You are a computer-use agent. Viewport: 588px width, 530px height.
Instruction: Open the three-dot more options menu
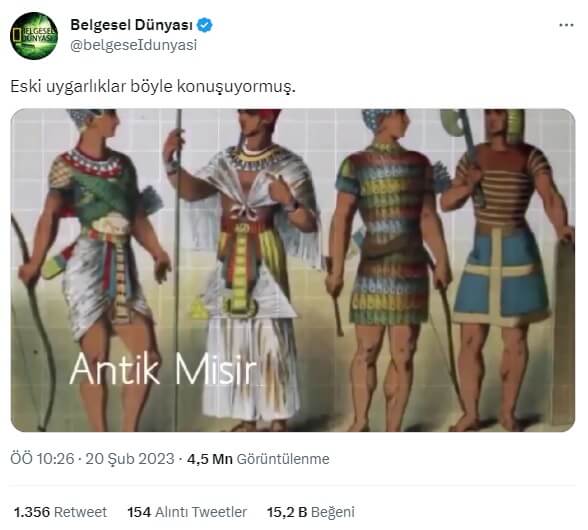[566, 25]
